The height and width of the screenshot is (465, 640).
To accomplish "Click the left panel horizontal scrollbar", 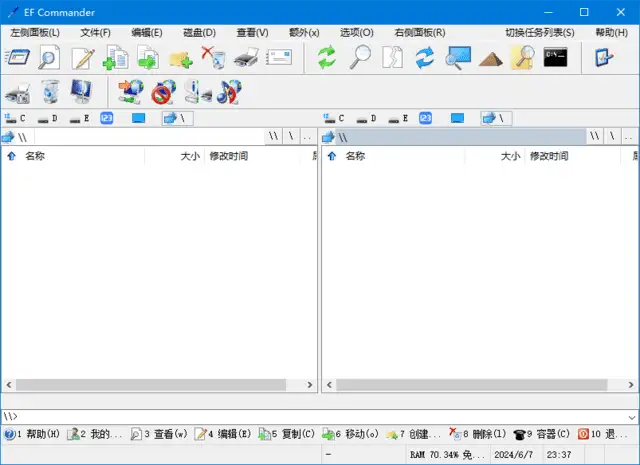I will (x=160, y=385).
